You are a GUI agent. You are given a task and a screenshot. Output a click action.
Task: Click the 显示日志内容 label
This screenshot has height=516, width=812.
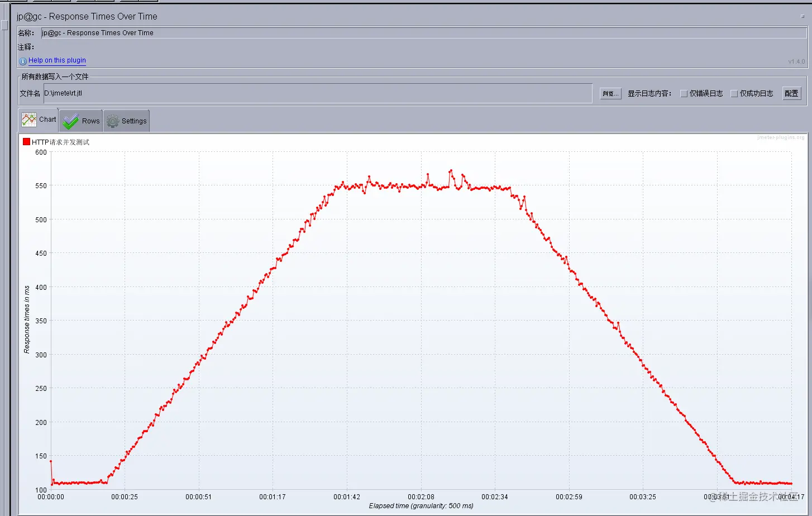pos(649,94)
